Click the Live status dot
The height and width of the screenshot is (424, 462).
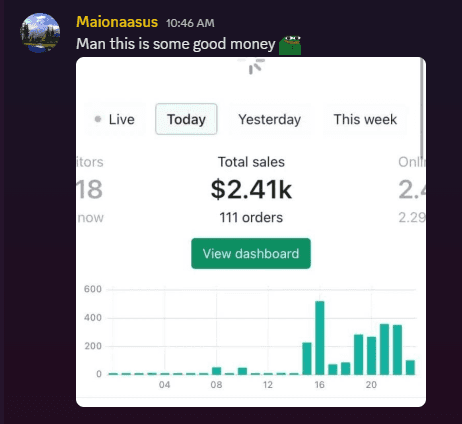coord(98,119)
